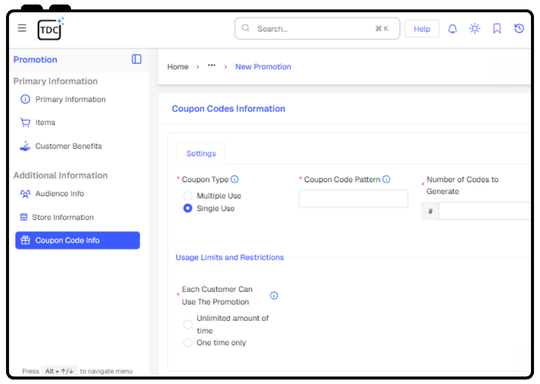The image size is (540, 384).
Task: Click the Coupon Codes Information heading
Action: pos(228,108)
